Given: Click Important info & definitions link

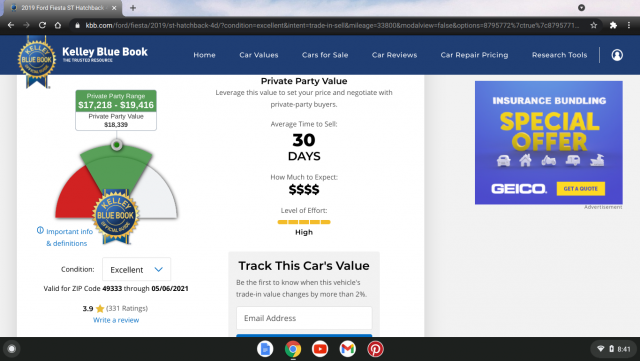Looking at the screenshot, I should pyautogui.click(x=69, y=237).
